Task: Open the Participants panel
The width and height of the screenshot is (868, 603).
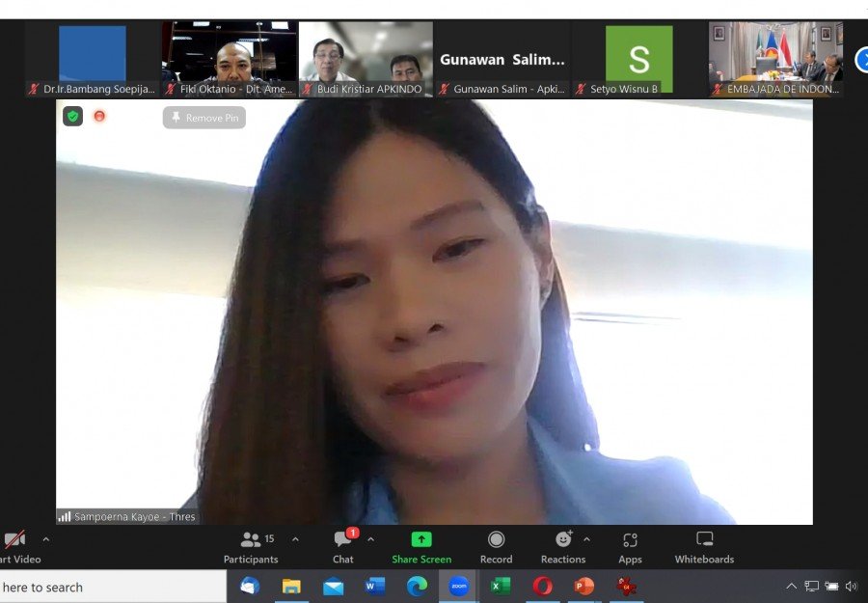Action: coord(251,546)
